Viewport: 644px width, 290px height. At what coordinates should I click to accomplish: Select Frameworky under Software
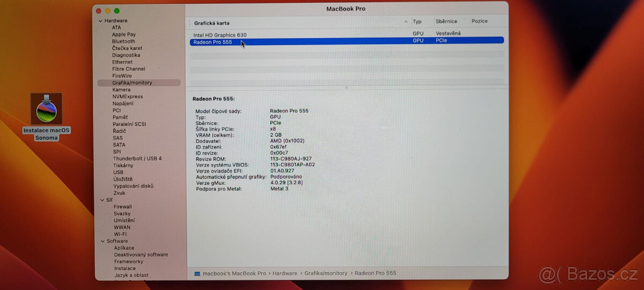(129, 262)
